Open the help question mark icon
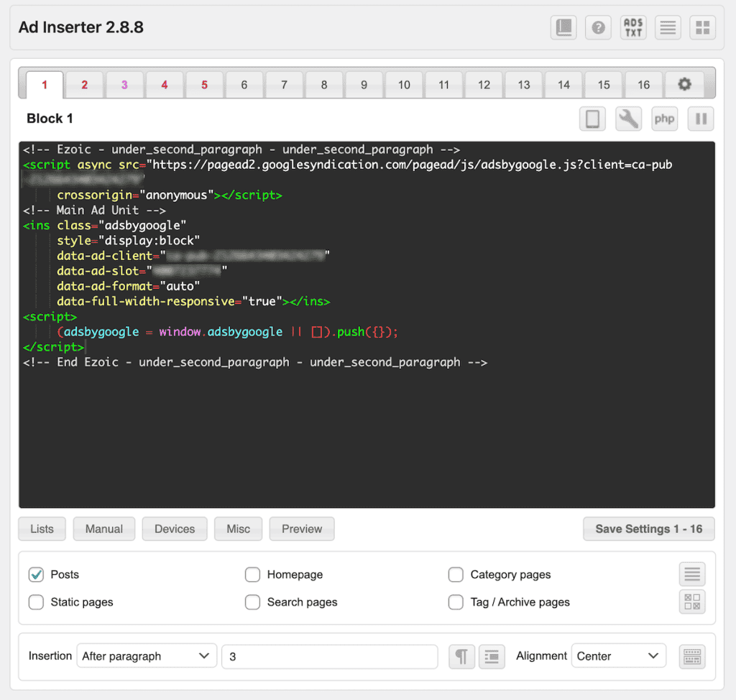 [598, 27]
